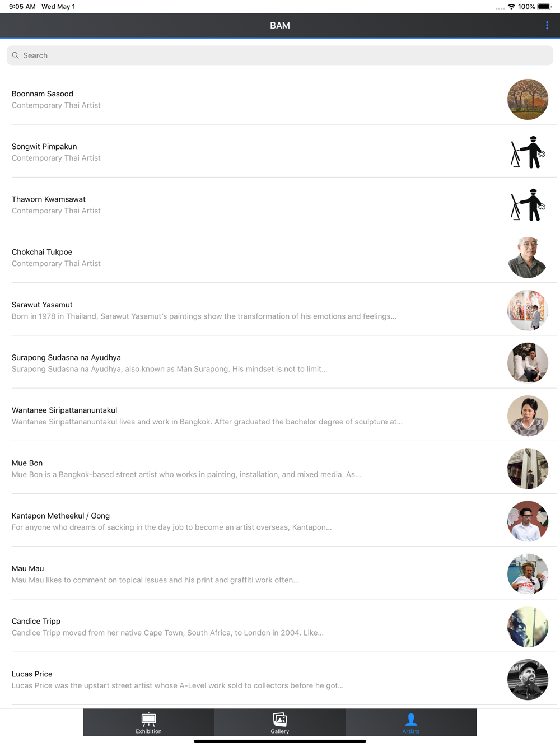Tap Chokchai Tukpoe's portrait photo

coord(528,258)
